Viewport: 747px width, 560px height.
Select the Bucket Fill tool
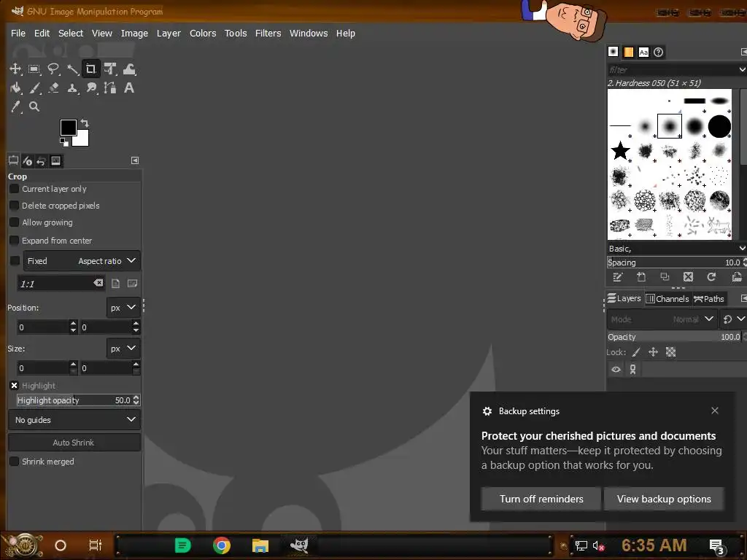[x=15, y=88]
